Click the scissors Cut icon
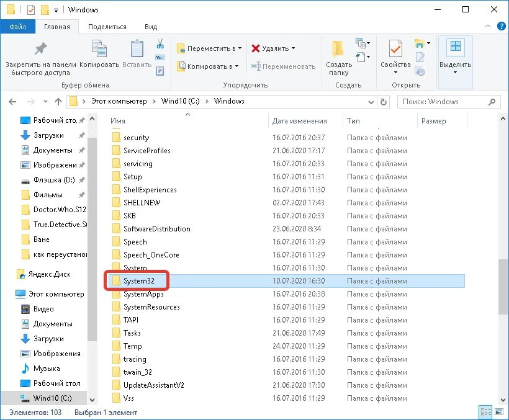The image size is (509, 420). (160, 44)
